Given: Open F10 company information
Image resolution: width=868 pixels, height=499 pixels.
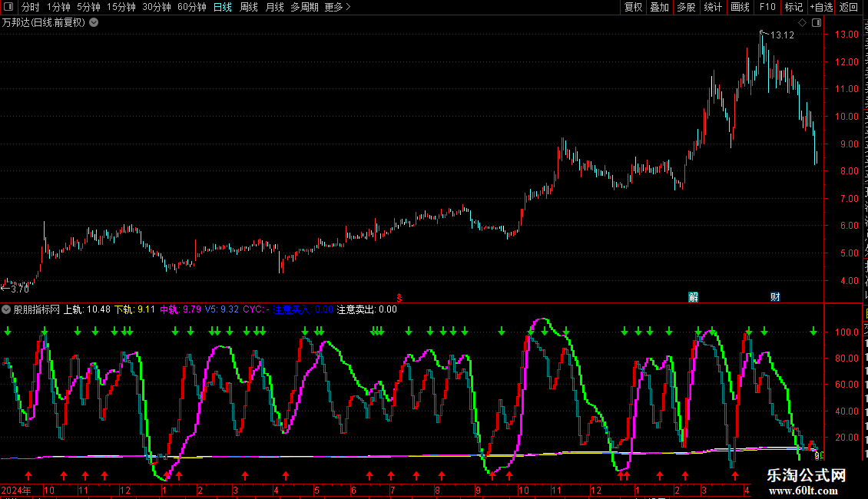Looking at the screenshot, I should pyautogui.click(x=767, y=7).
